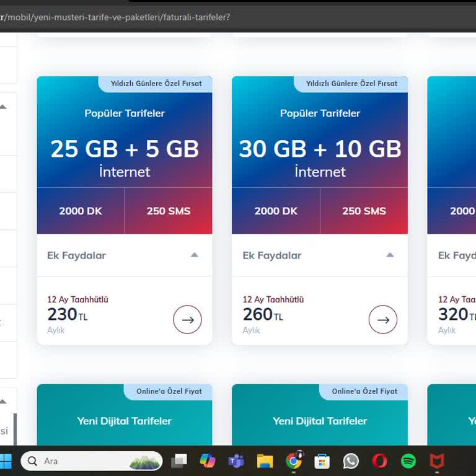Click 12 Ay Taahhütlü above 230 TL

click(77, 299)
